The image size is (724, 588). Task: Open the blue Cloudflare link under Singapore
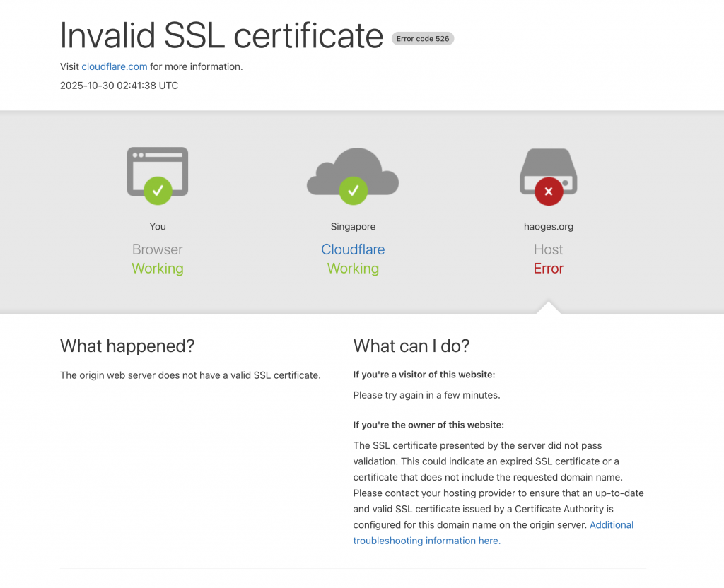click(353, 249)
